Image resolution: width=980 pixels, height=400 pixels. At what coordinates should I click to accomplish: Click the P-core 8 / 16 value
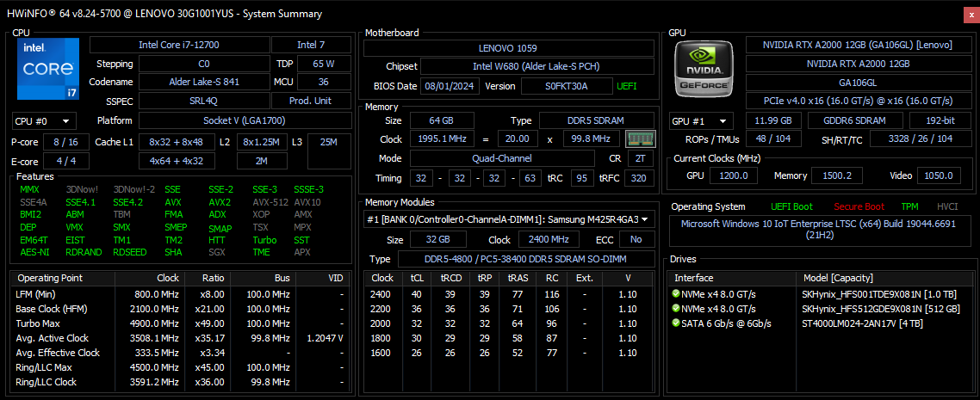pyautogui.click(x=66, y=142)
